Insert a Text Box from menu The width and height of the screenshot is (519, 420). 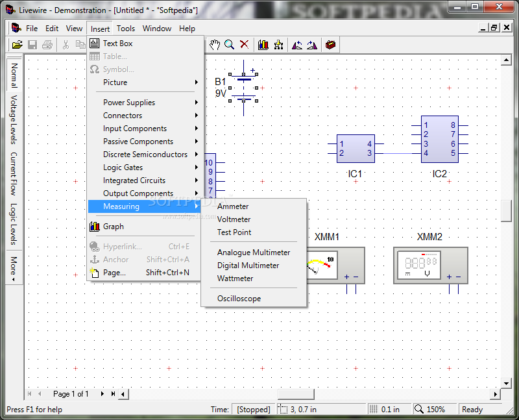click(117, 43)
